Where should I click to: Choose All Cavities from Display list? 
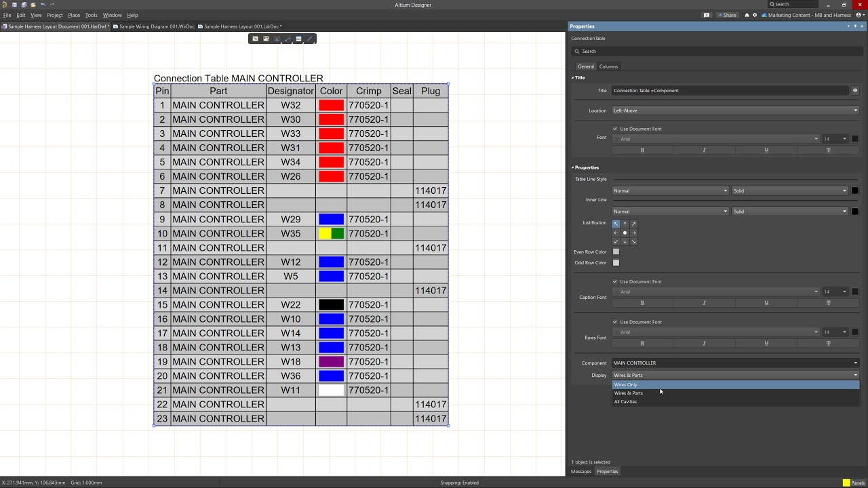[x=625, y=402]
